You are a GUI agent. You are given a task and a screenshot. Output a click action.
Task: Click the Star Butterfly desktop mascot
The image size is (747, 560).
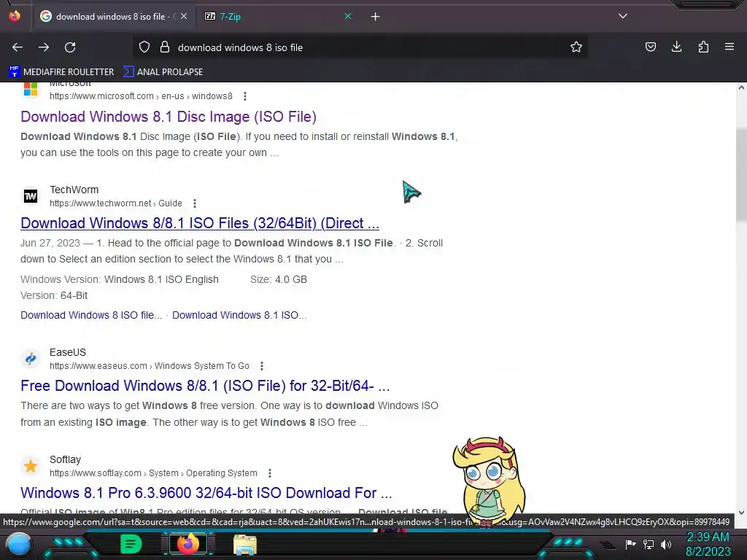[489, 481]
